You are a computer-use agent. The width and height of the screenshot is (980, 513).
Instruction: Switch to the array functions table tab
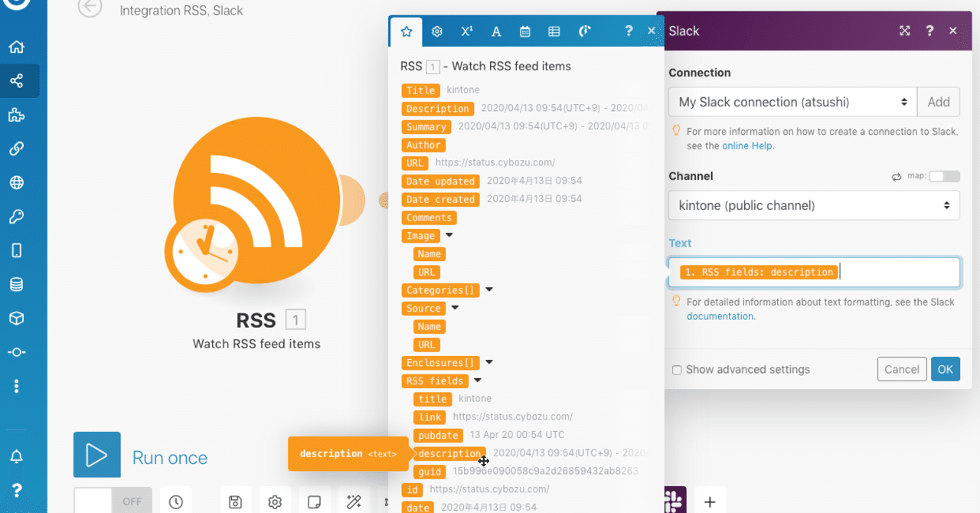[554, 31]
